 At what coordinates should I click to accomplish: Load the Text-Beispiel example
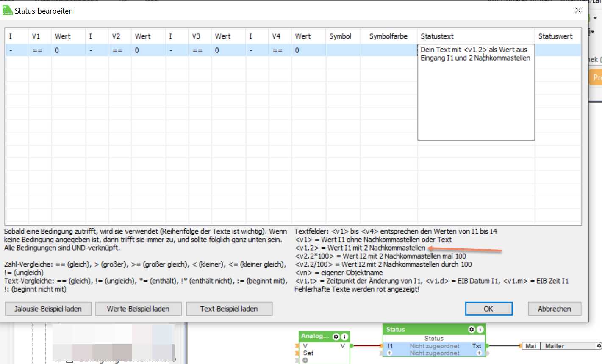click(229, 309)
